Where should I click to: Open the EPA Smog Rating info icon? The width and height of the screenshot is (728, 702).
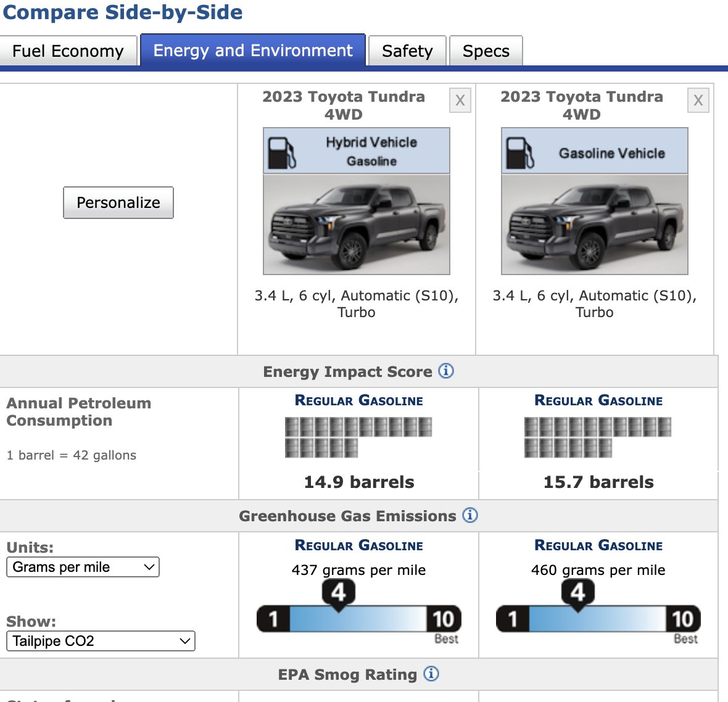coord(431,674)
